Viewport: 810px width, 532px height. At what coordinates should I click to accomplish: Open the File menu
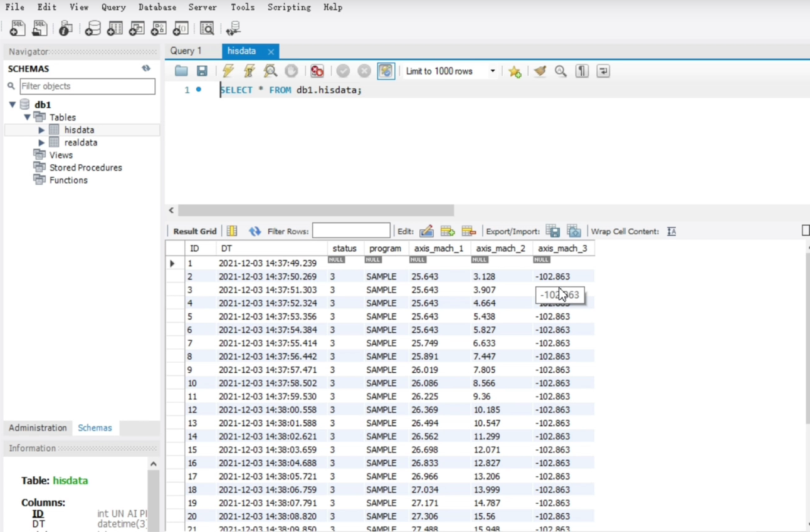[15, 8]
